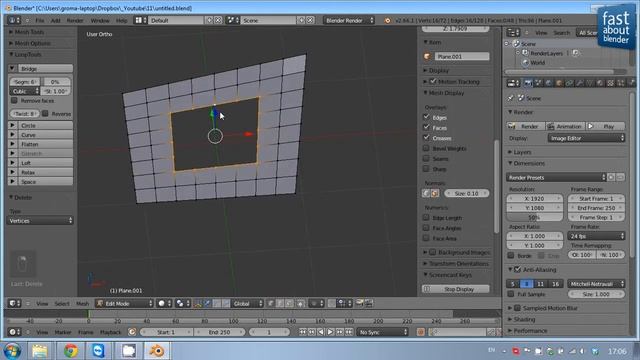Enable the Bevel Weights checkbox
The image size is (640, 360).
coord(427,148)
